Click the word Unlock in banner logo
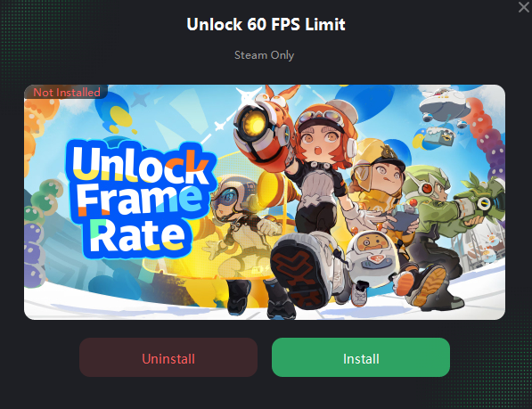The image size is (532, 409). (x=141, y=164)
